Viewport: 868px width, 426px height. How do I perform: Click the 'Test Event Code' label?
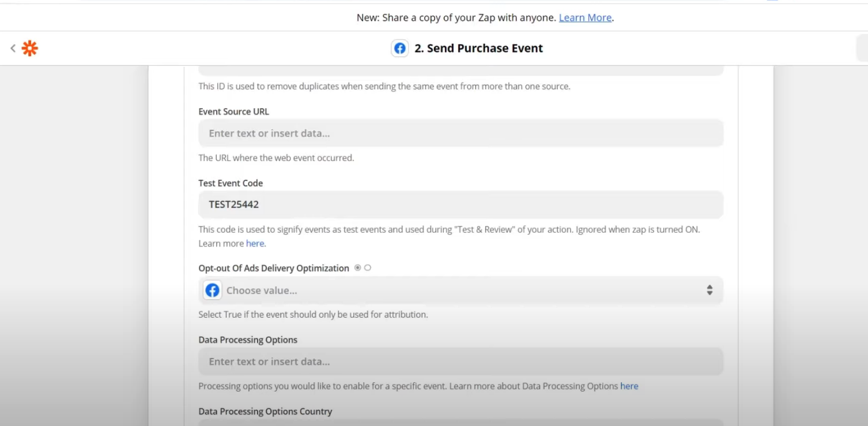[x=231, y=183]
